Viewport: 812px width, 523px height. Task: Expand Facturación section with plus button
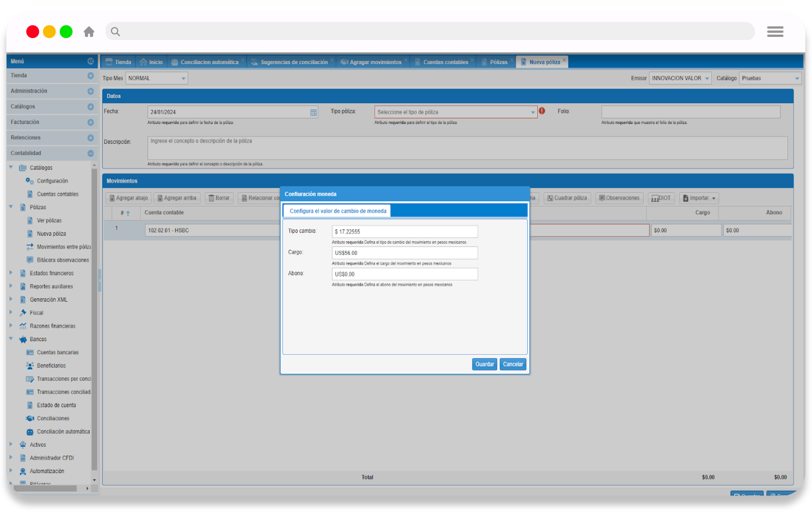(91, 122)
